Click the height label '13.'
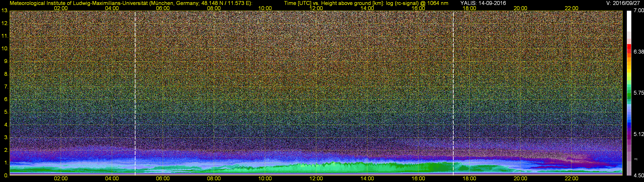The image size is (644, 182). pos(5,11)
